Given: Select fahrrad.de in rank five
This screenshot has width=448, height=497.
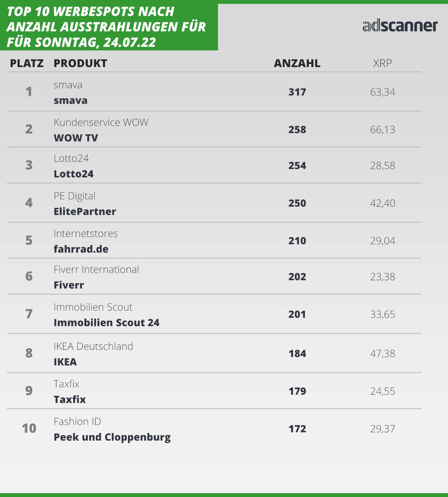Looking at the screenshot, I should 81,249.
